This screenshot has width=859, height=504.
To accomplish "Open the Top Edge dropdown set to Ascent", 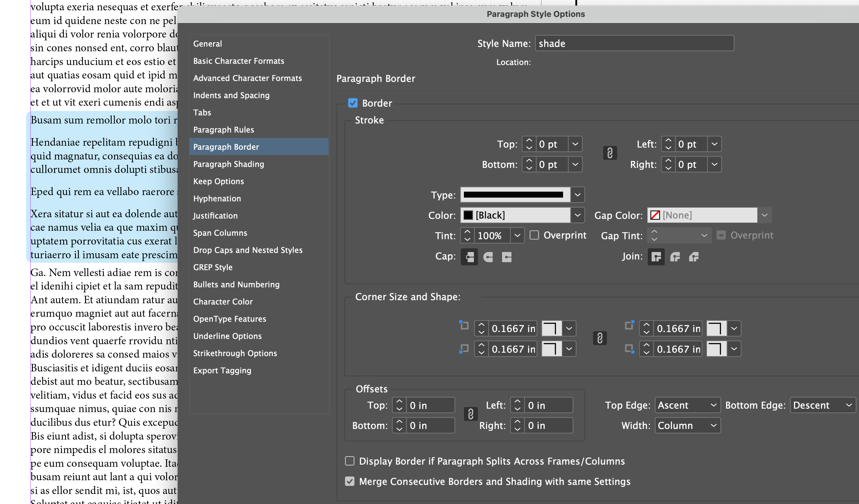I will coord(687,405).
